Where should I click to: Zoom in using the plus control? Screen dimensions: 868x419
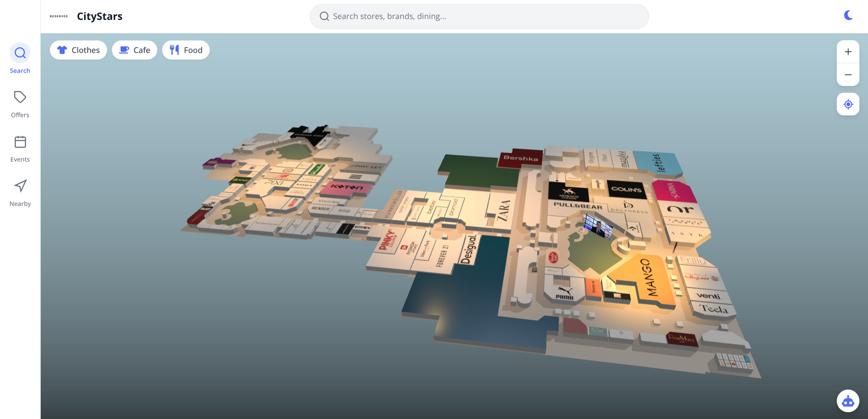[848, 52]
